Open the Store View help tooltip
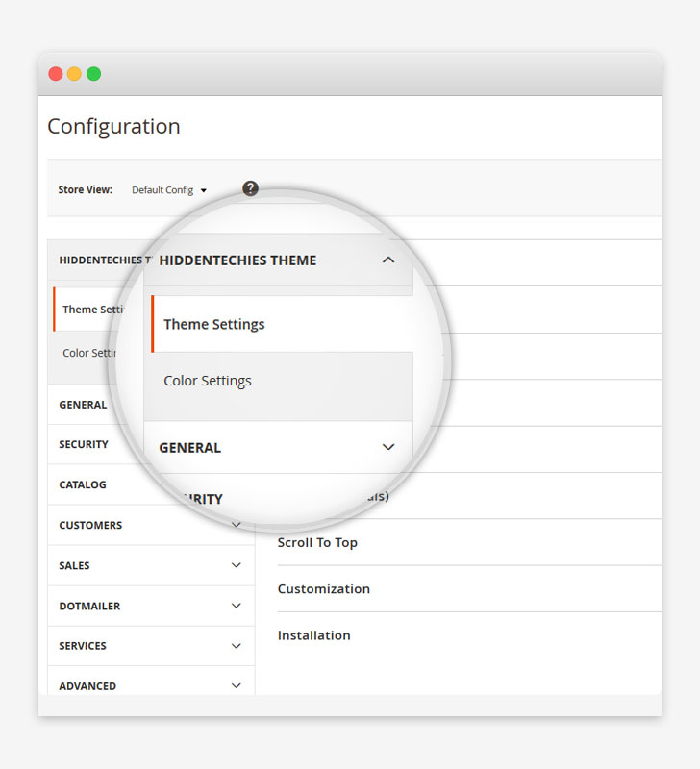 click(x=250, y=188)
